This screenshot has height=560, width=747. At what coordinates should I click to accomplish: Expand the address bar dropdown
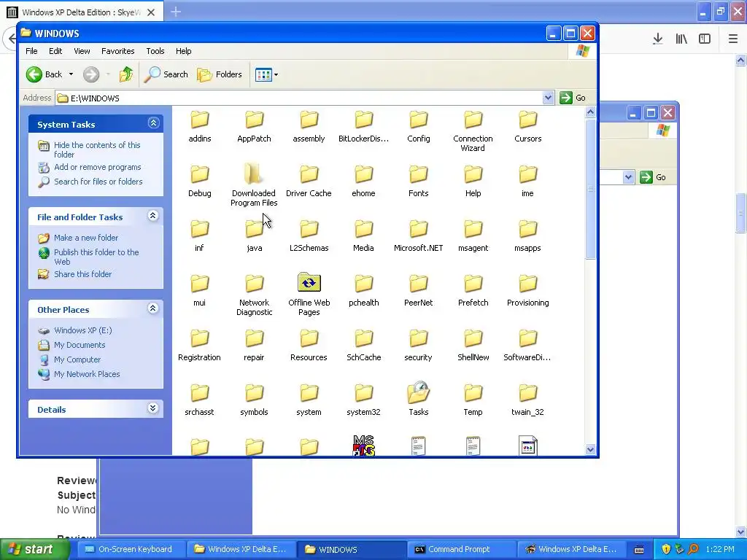pyautogui.click(x=548, y=98)
